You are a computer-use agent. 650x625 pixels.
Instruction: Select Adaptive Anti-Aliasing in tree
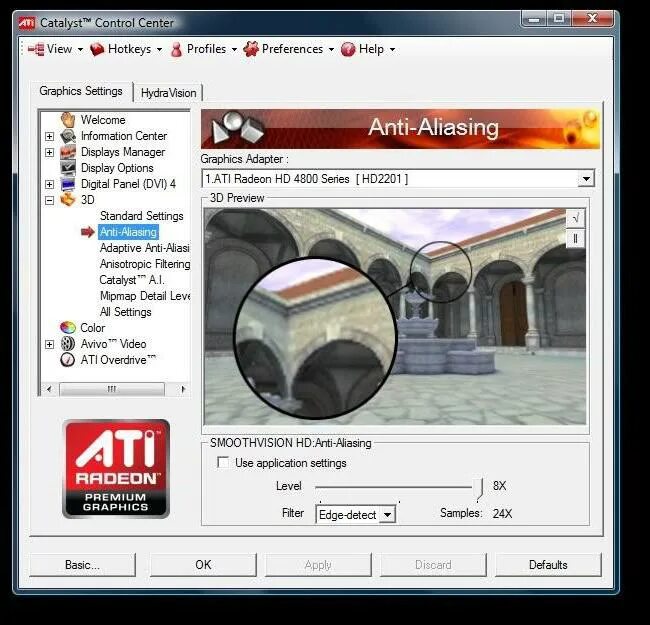pyautogui.click(x=145, y=248)
